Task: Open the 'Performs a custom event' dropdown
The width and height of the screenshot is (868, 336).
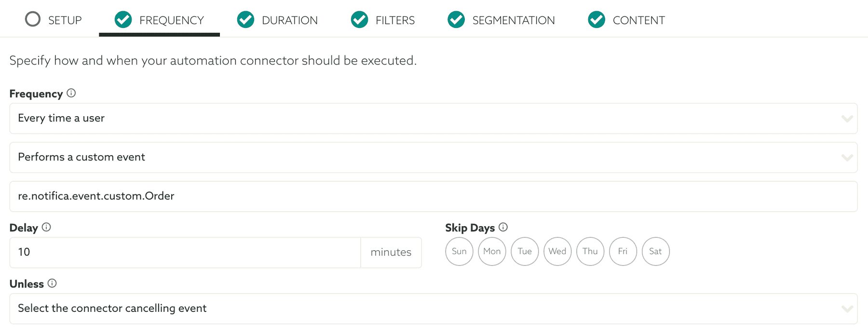Action: pos(434,157)
